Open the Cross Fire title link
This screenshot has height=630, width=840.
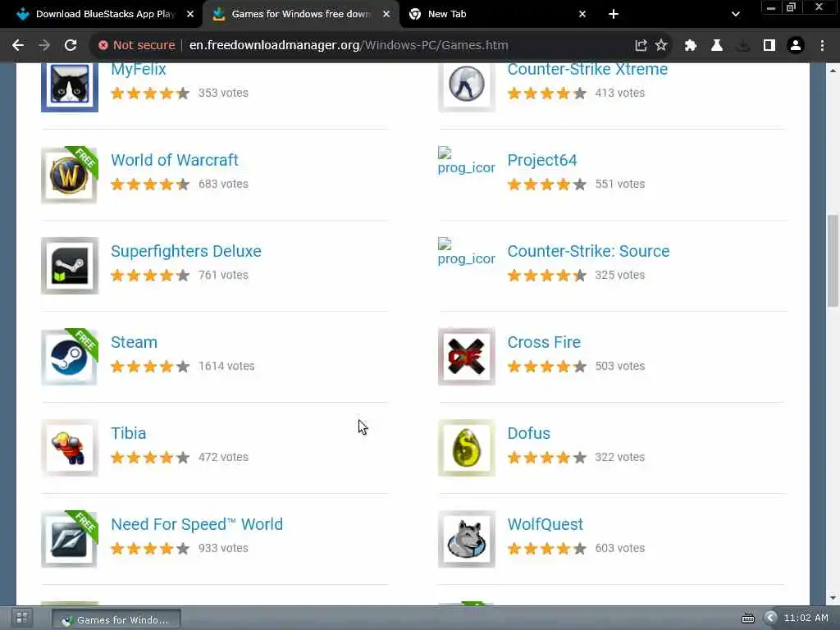(x=544, y=342)
